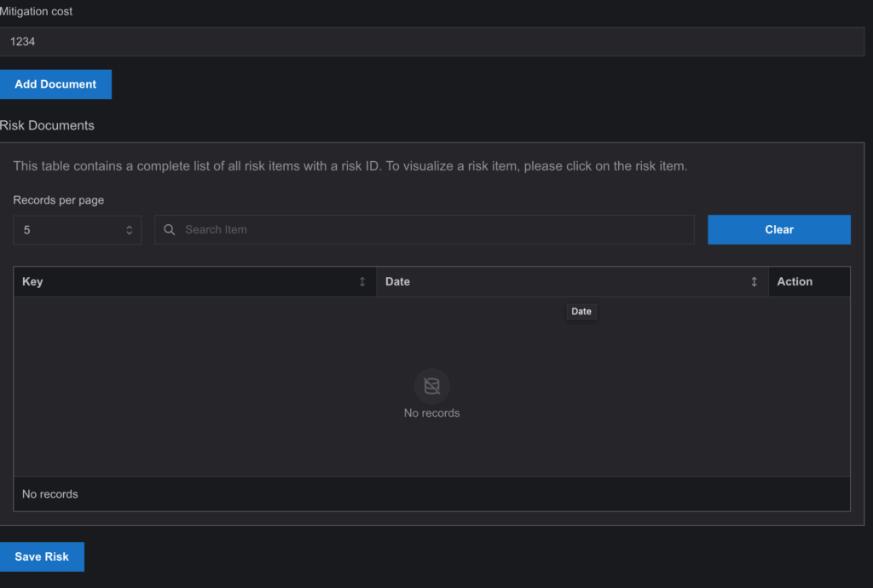Click the Records per page label
873x588 pixels.
(59, 199)
